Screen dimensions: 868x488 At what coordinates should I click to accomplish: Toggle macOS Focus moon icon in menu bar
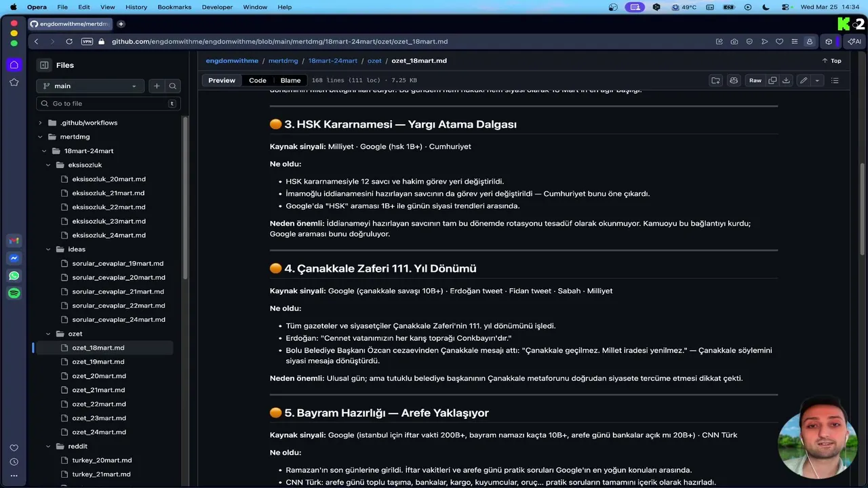tap(766, 7)
